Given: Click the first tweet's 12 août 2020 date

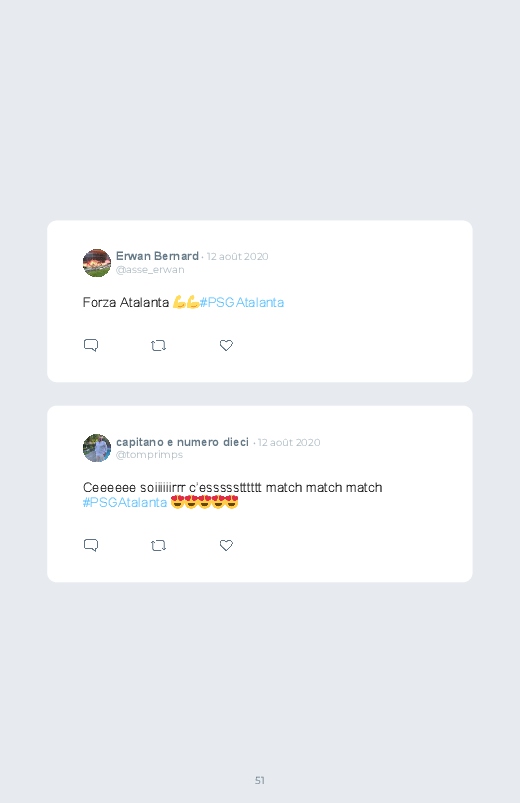Looking at the screenshot, I should [x=238, y=257].
